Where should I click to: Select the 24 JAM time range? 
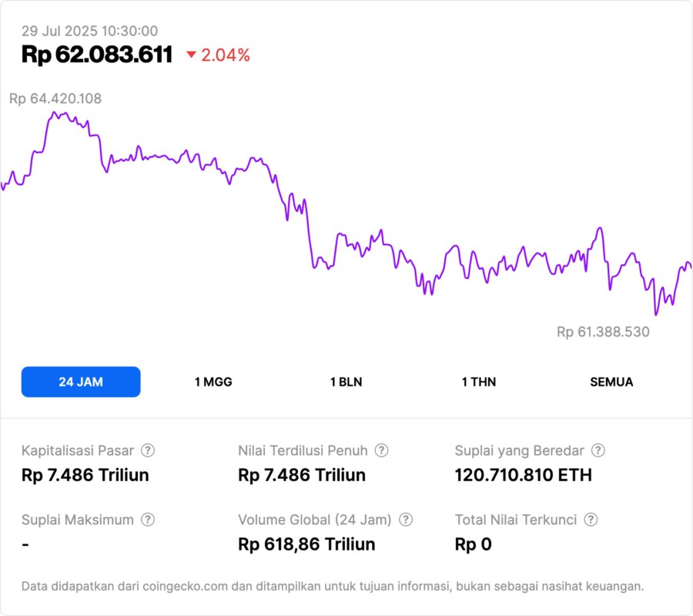[x=81, y=382]
